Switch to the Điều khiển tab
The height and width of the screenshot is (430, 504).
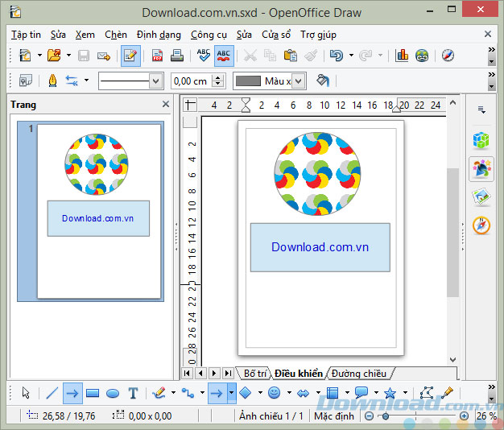(299, 374)
